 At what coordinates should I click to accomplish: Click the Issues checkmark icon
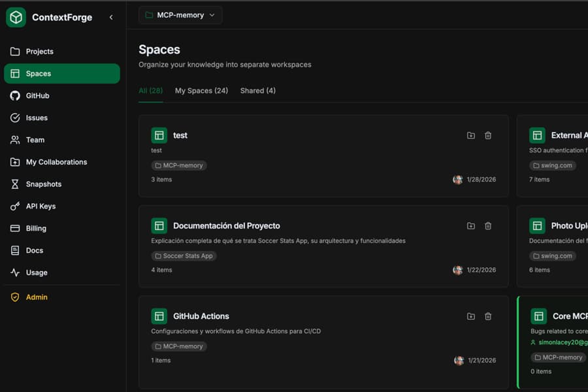[x=15, y=118]
